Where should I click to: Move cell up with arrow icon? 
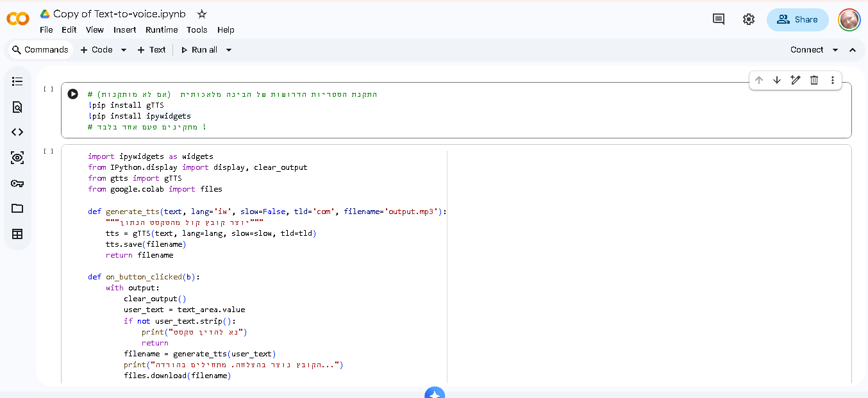point(758,80)
